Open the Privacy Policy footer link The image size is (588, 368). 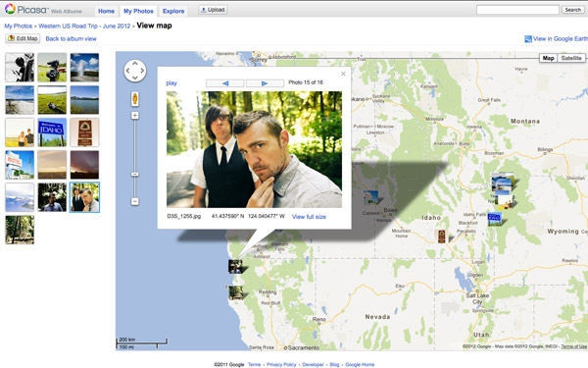click(281, 364)
